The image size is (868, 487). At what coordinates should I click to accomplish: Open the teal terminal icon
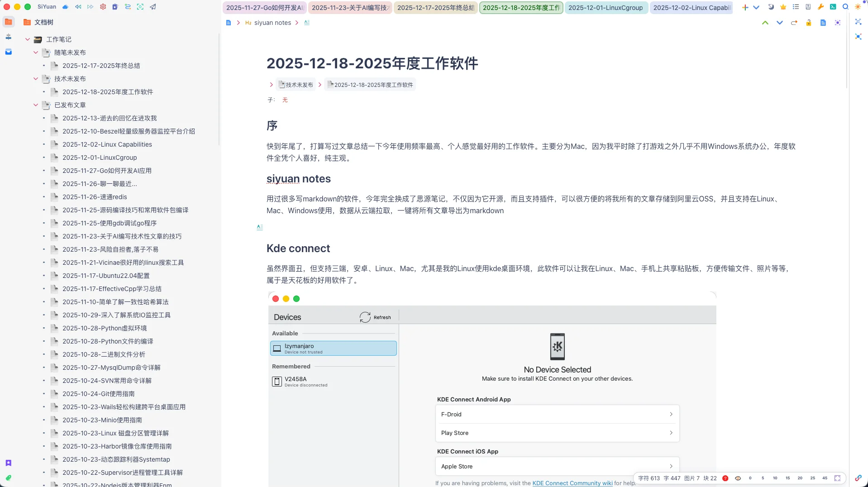coord(833,7)
